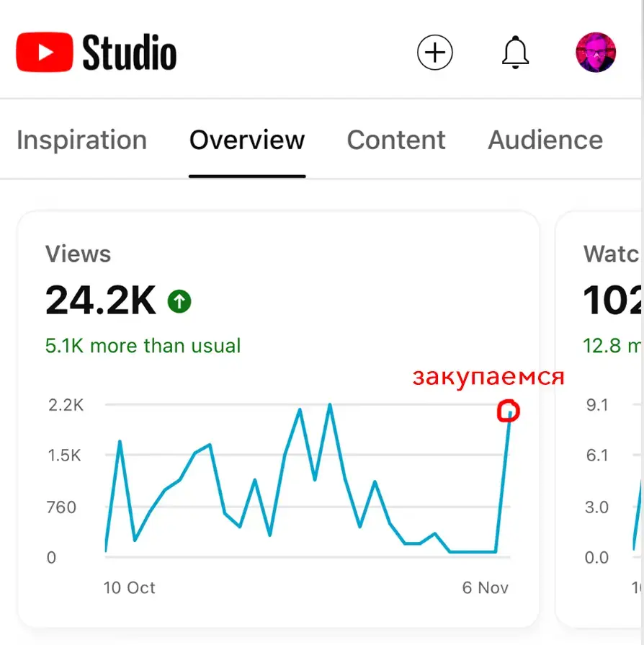The image size is (644, 645).
Task: Click the Studio wordmark text
Action: [130, 53]
